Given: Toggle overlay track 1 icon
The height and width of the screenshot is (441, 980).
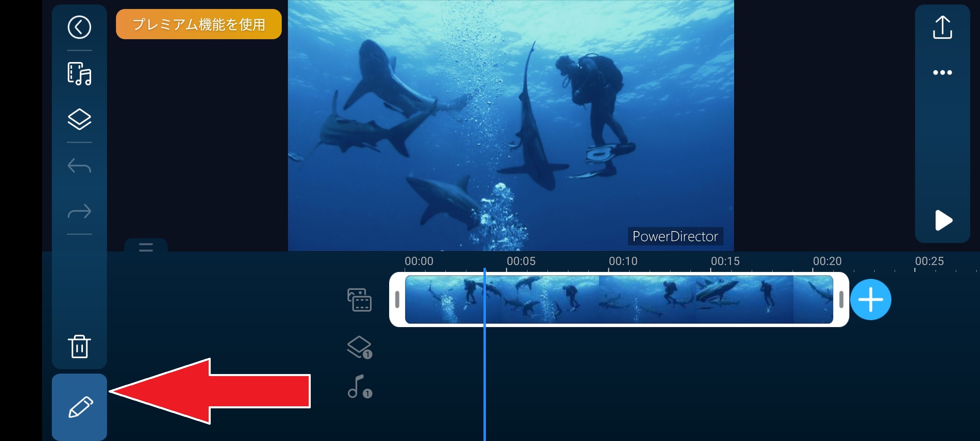Looking at the screenshot, I should tap(359, 347).
